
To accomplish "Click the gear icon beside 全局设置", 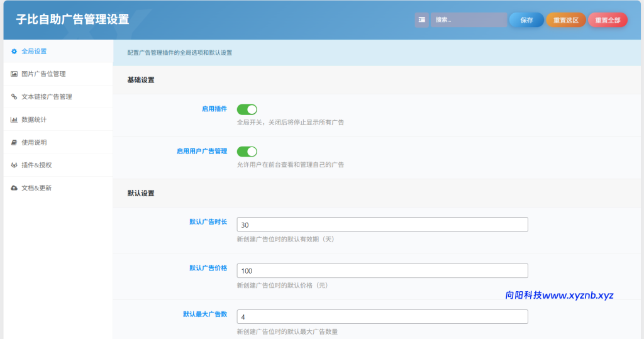I will pyautogui.click(x=14, y=52).
